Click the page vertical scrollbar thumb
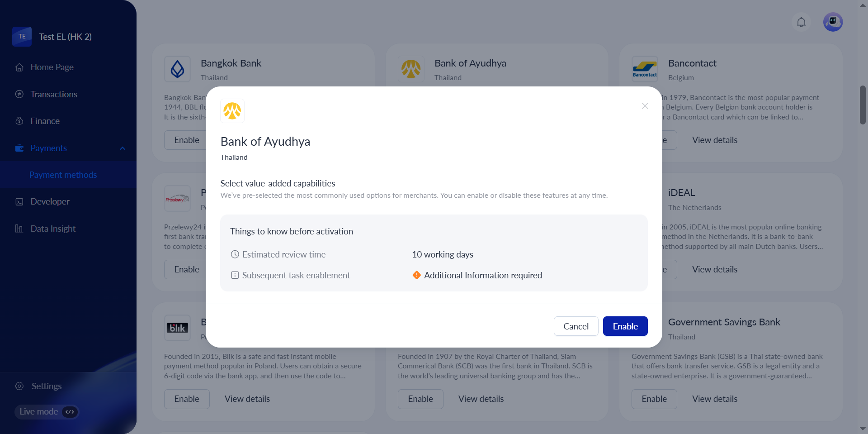868x434 pixels. tap(863, 105)
